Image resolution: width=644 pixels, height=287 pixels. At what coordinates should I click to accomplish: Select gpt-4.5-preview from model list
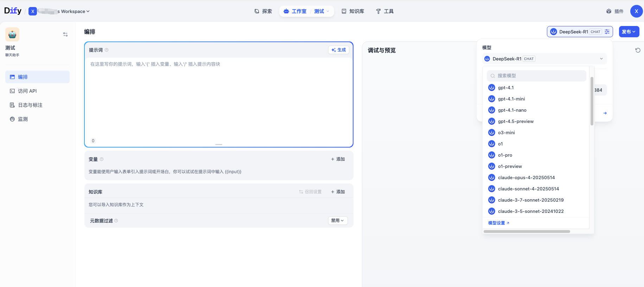point(536,121)
